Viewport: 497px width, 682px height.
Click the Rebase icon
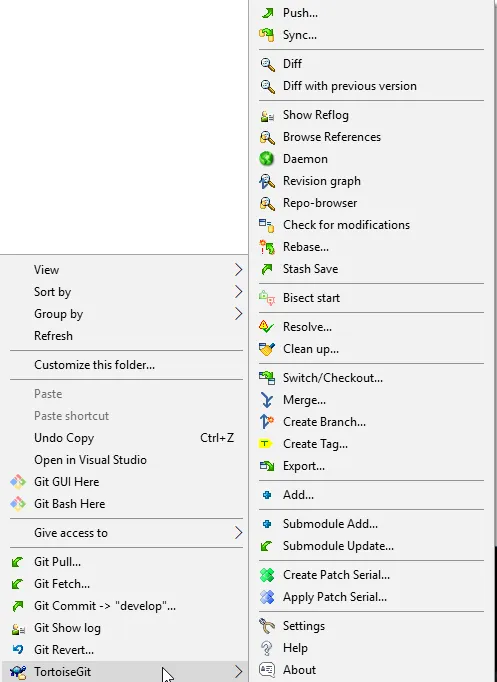[267, 247]
